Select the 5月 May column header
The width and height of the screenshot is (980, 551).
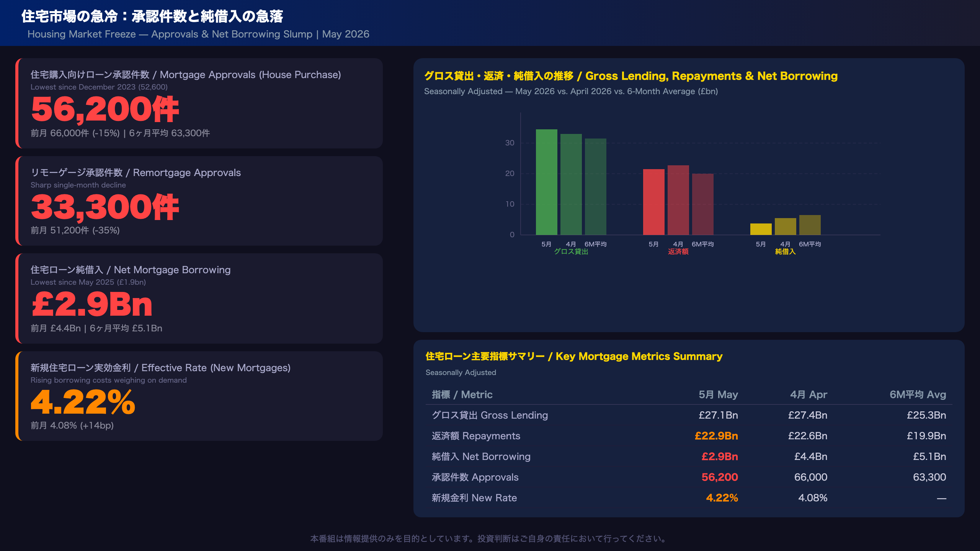(718, 395)
